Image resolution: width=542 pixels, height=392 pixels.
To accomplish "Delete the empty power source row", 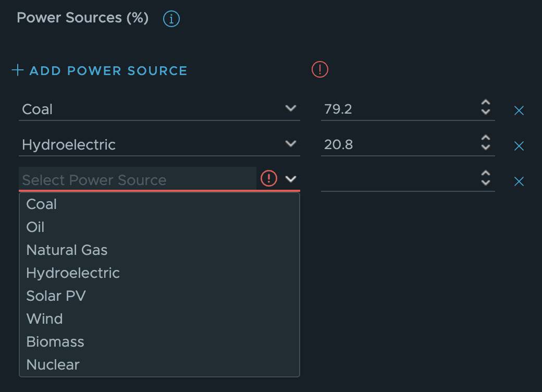I will [x=519, y=181].
